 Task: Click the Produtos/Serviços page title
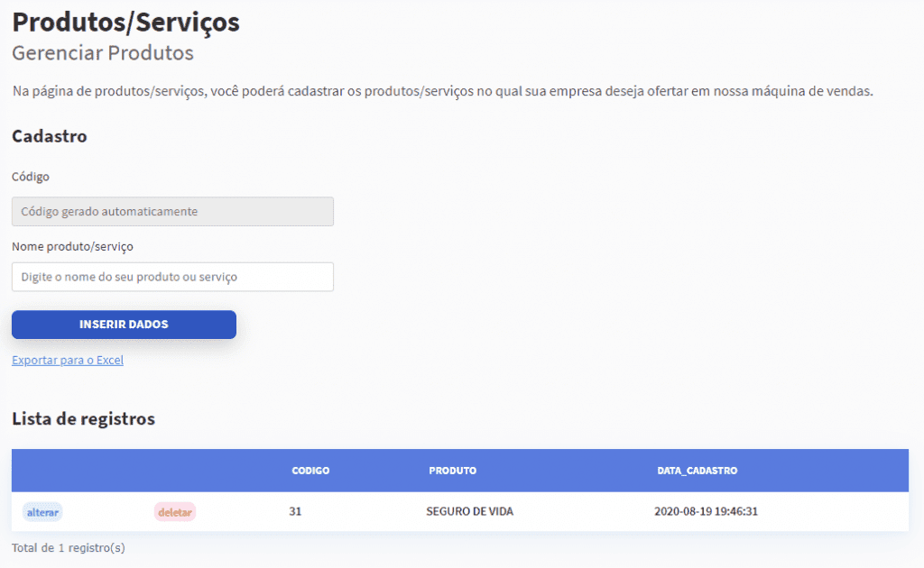point(125,23)
